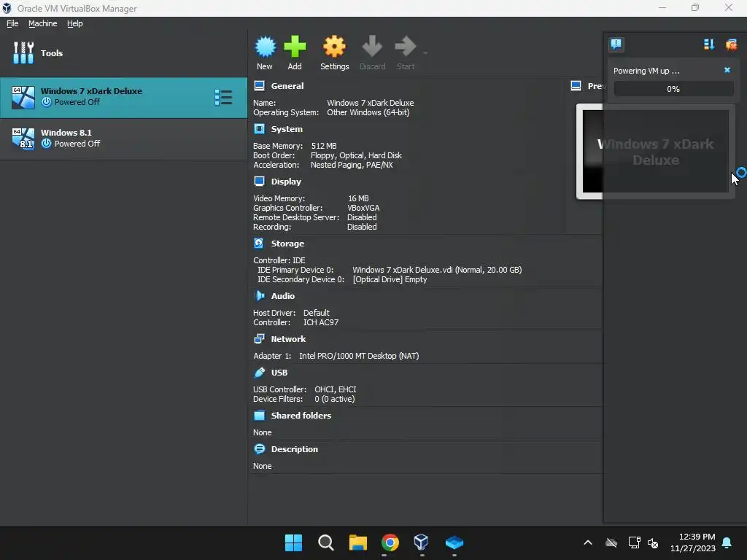Click the 'ICH AC97' audio controller value
This screenshot has width=747, height=560.
tap(321, 322)
